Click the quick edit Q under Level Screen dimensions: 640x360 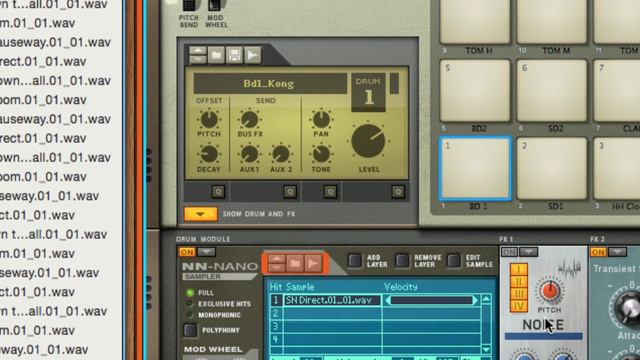398,191
